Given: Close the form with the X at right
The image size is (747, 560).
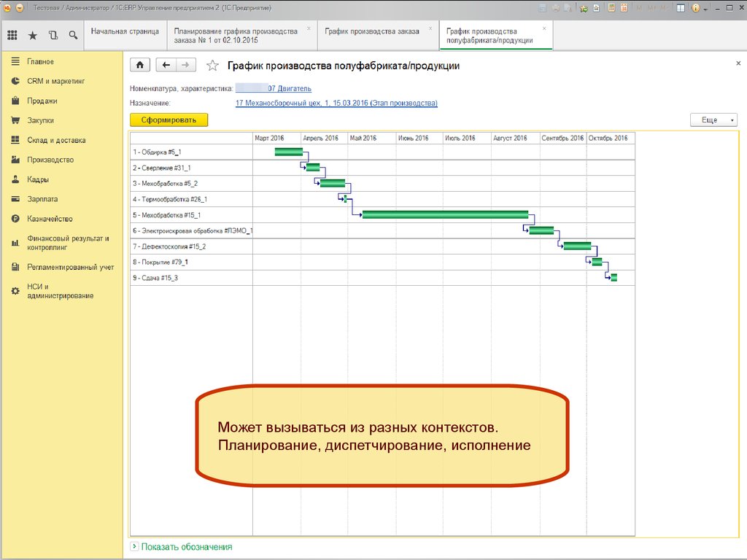Looking at the screenshot, I should pos(738,63).
